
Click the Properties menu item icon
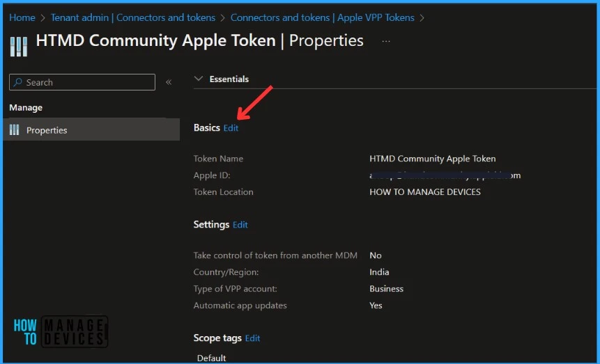click(14, 130)
